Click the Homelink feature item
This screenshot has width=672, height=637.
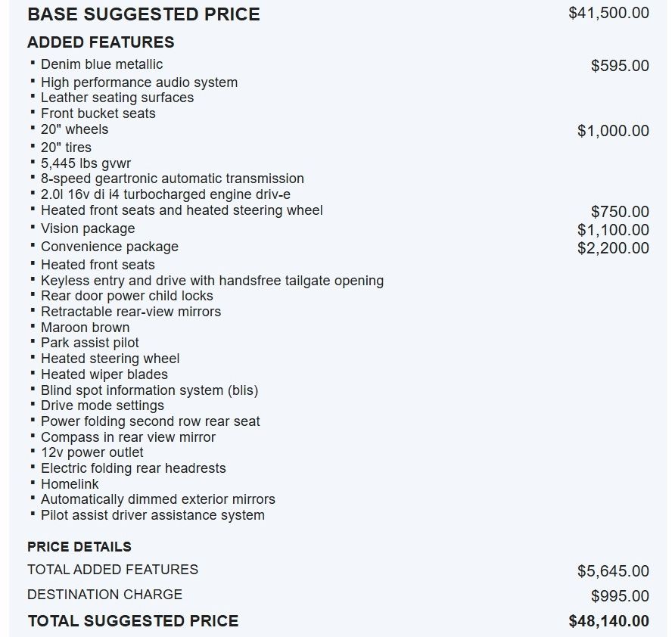tap(70, 484)
